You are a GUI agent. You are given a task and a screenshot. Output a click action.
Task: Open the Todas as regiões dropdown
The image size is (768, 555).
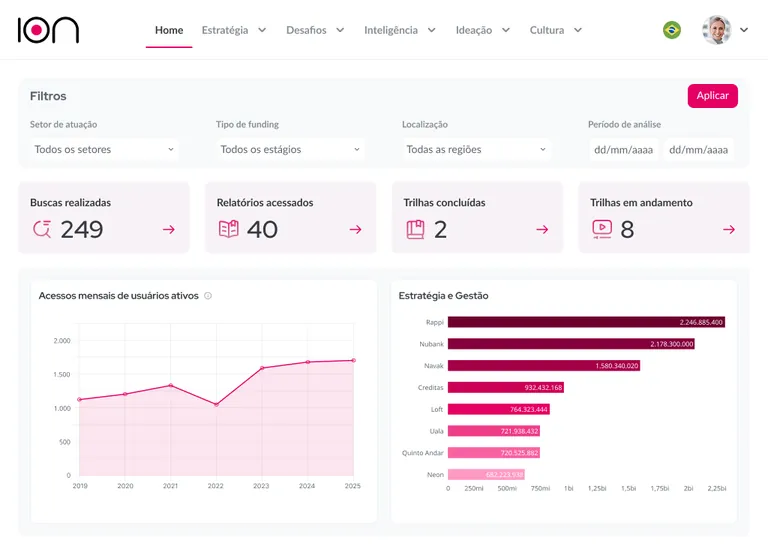click(x=476, y=149)
